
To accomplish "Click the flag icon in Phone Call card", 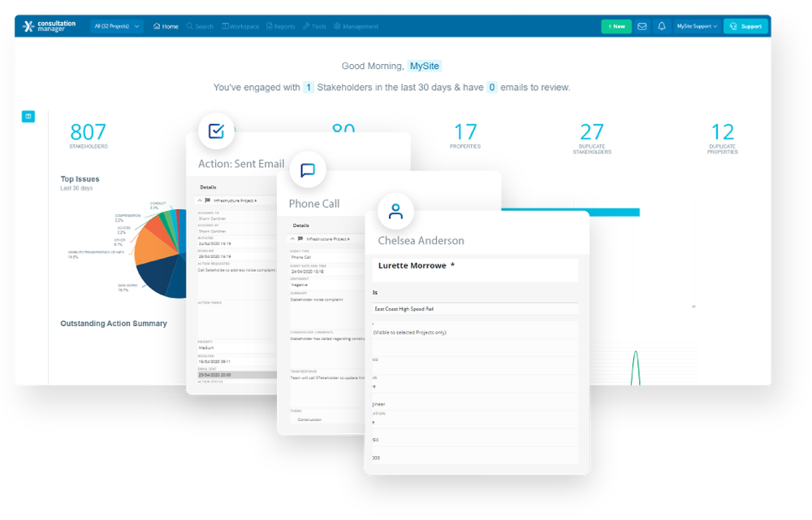I will click(300, 239).
